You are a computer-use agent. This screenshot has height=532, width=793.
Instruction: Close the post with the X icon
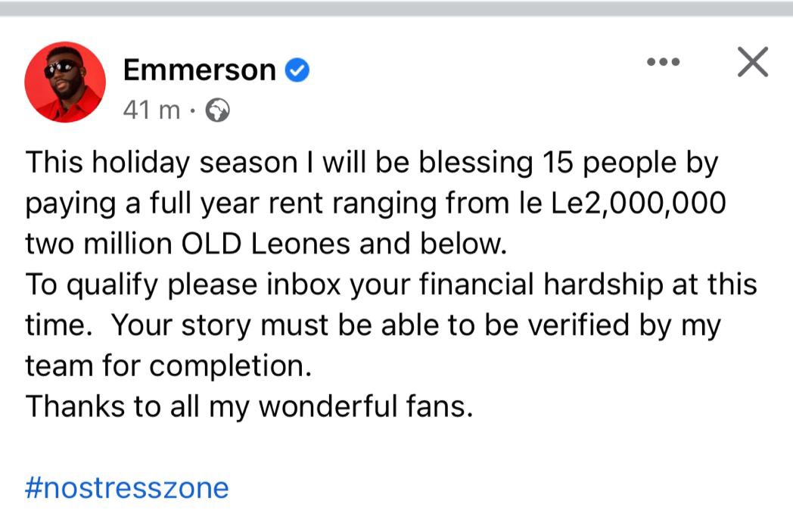pos(752,62)
